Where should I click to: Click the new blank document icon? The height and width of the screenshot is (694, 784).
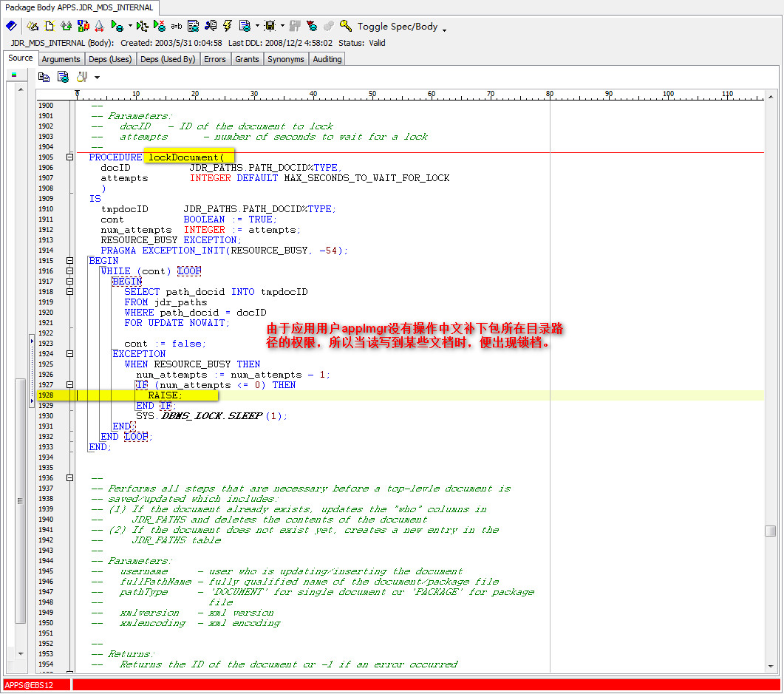tap(49, 26)
